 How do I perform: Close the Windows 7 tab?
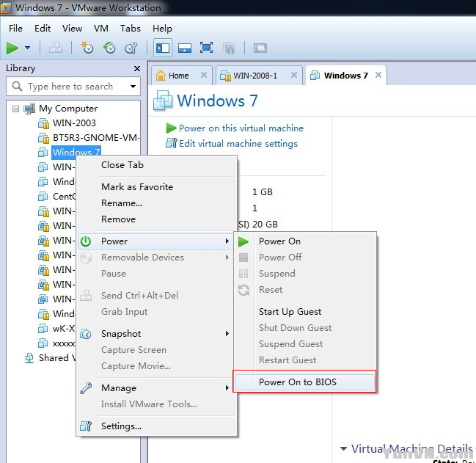378,75
